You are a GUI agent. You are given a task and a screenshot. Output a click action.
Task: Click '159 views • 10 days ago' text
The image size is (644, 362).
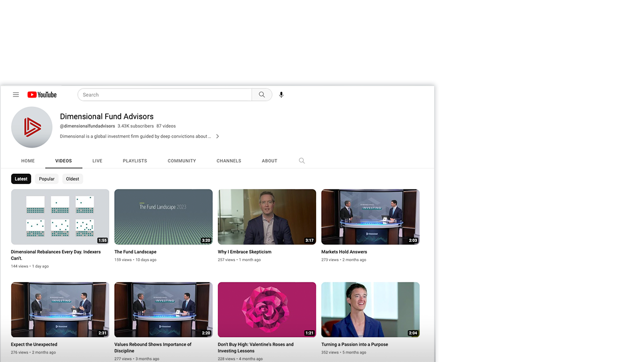pos(135,260)
